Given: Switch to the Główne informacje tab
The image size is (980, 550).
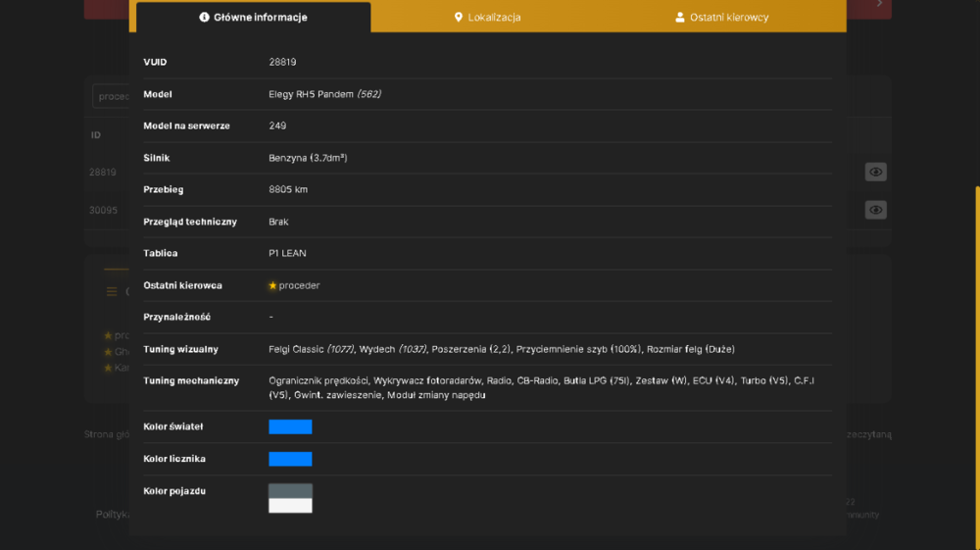Looking at the screenshot, I should click(x=253, y=17).
